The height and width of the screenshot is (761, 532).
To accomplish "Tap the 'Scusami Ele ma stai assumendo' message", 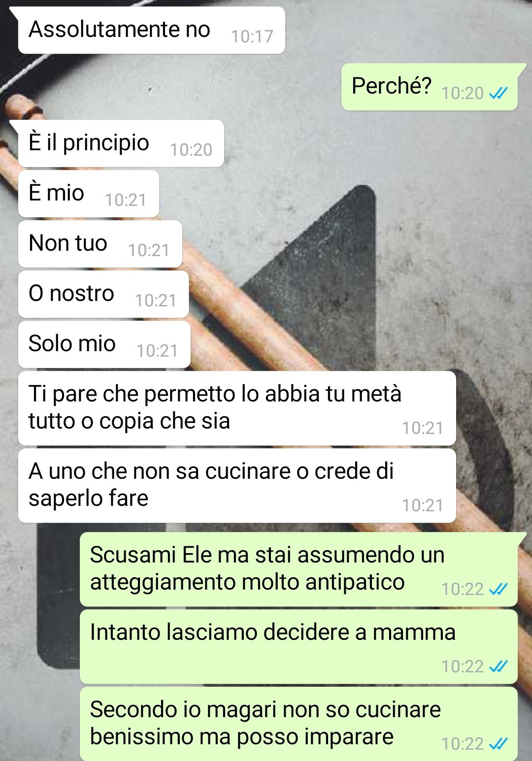I will (x=299, y=569).
